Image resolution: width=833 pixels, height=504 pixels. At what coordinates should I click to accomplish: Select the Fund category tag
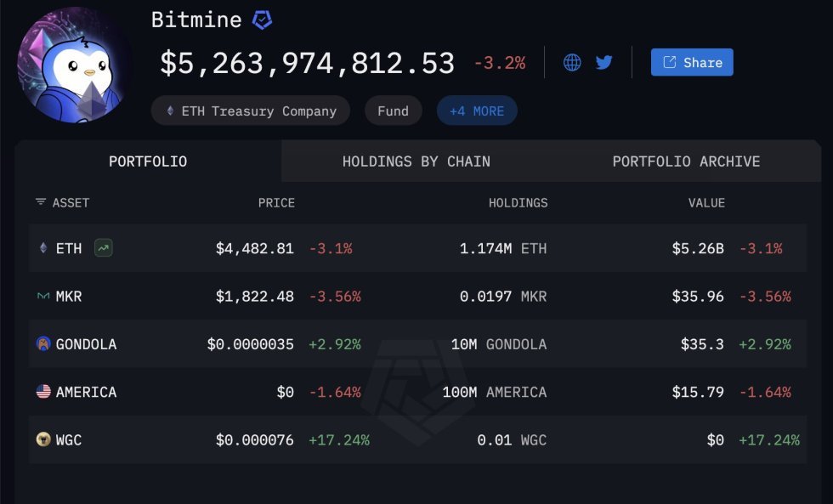pyautogui.click(x=393, y=110)
